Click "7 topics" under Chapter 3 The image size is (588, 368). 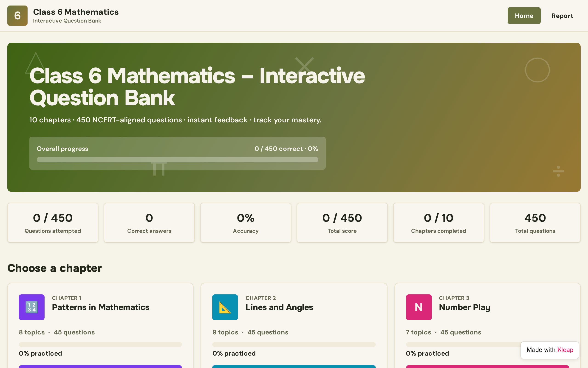click(418, 332)
